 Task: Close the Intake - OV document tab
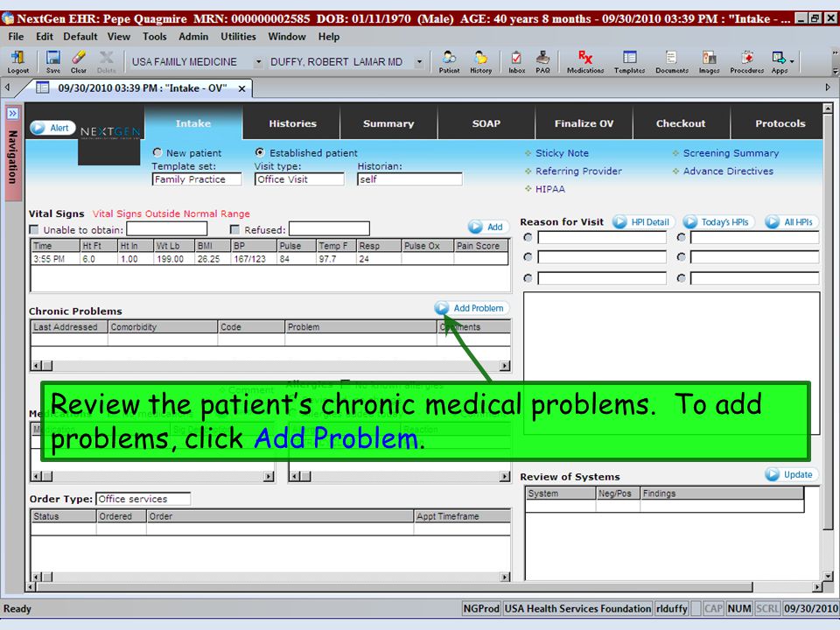coord(242,88)
